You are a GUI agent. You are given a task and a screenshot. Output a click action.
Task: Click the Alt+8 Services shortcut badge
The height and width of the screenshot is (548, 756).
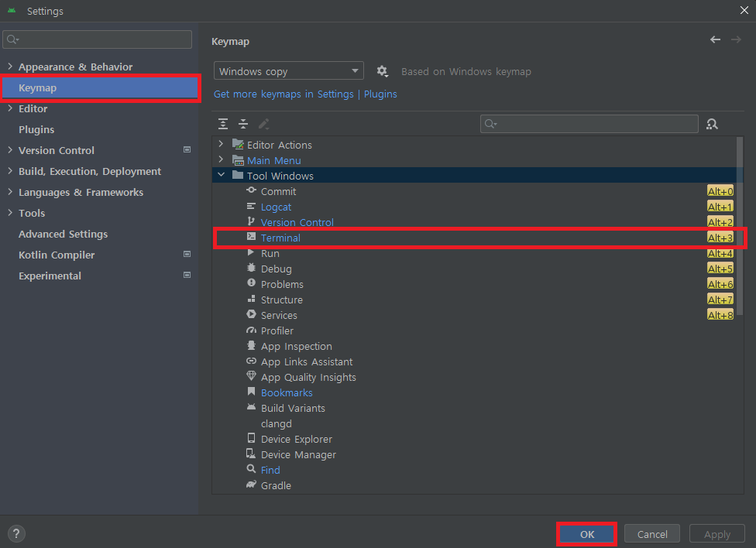[720, 315]
